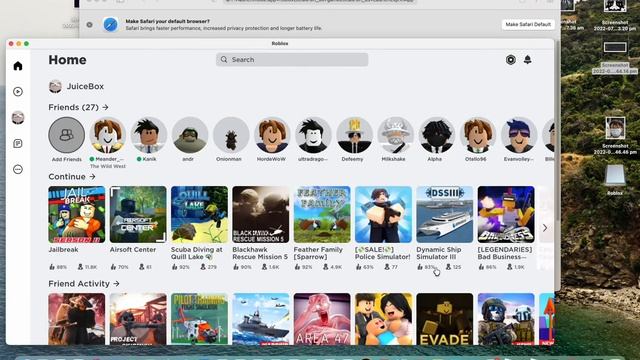Open Blackhawk Rescue Mission 5 thumbnail
This screenshot has height=360, width=640.
[261, 215]
